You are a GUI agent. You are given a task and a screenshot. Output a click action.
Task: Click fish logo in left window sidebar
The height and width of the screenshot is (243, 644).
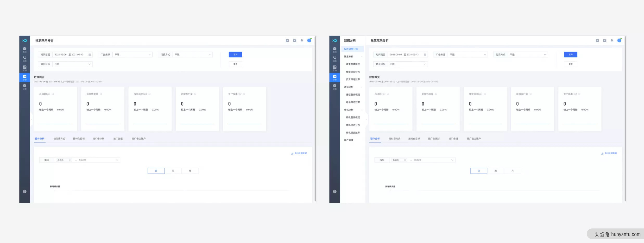coord(24,41)
